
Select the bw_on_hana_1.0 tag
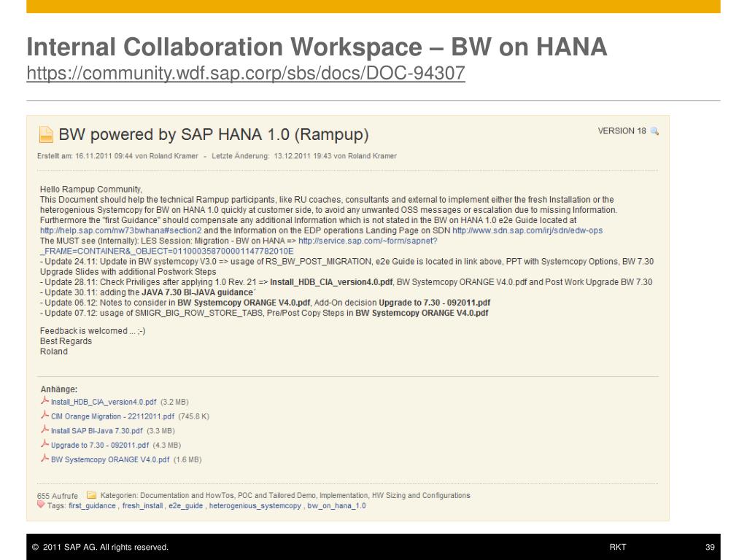(x=336, y=506)
